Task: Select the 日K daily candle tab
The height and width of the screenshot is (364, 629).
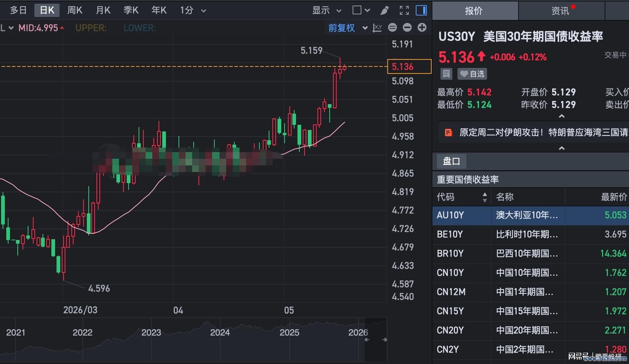Action: click(47, 10)
